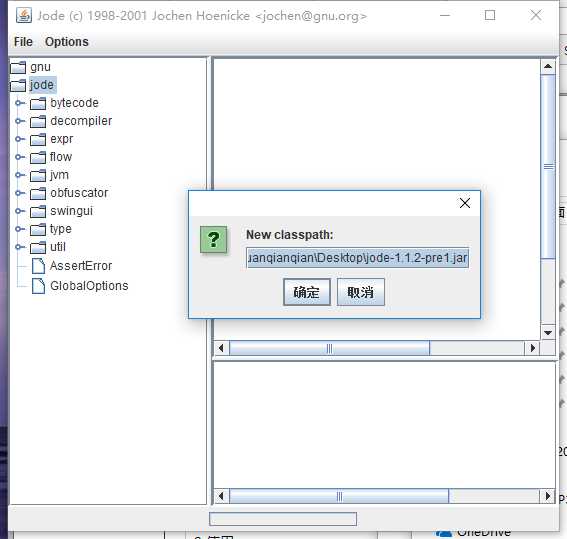Select the expr tree label
The height and width of the screenshot is (539, 567).
point(61,139)
